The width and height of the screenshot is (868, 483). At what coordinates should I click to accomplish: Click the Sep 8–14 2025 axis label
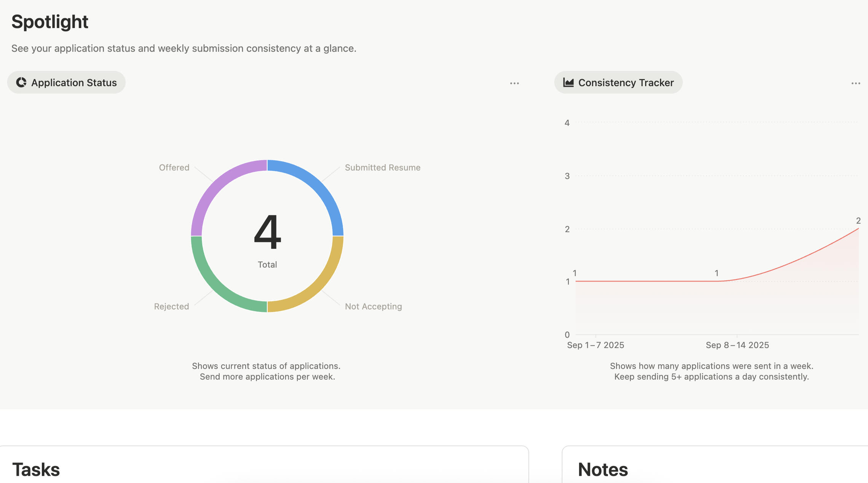pyautogui.click(x=737, y=345)
